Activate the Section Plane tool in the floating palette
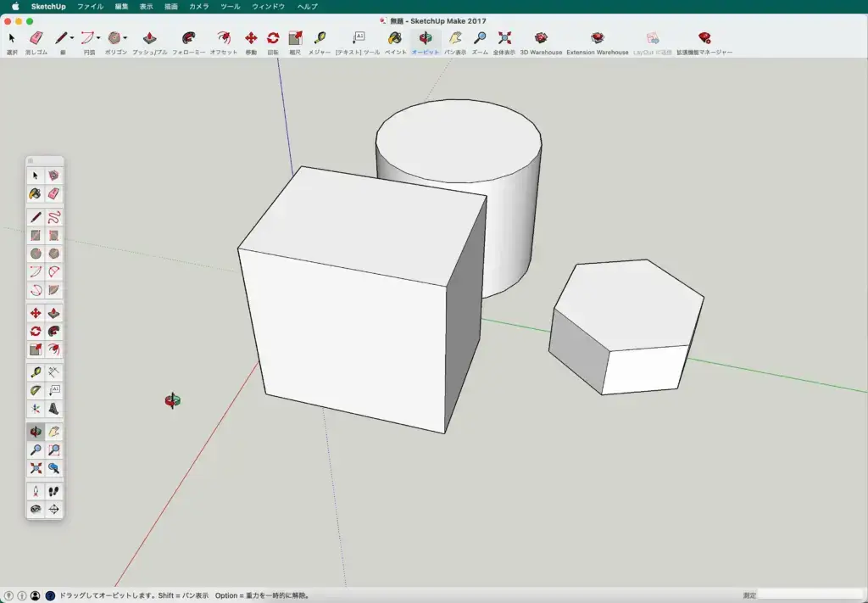This screenshot has width=868, height=603. tap(53, 510)
